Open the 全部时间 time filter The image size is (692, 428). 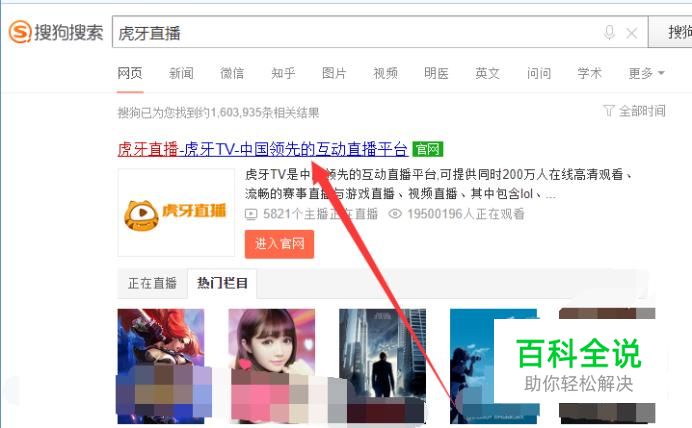(634, 111)
